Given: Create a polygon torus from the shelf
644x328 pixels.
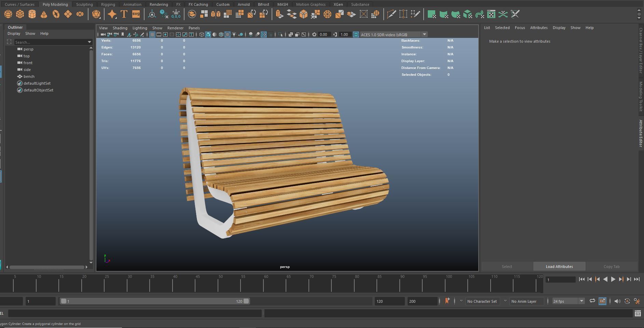Looking at the screenshot, I should [56, 14].
